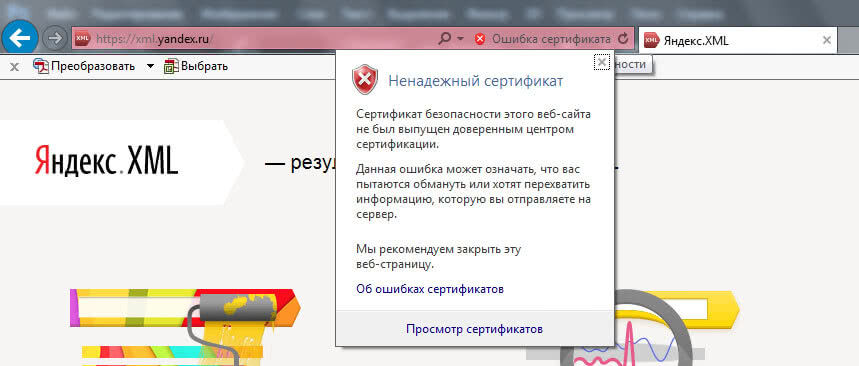
Task: Click the 'Мы рекомендуем закрыть эту веб-страницу.' text
Action: tap(438, 257)
